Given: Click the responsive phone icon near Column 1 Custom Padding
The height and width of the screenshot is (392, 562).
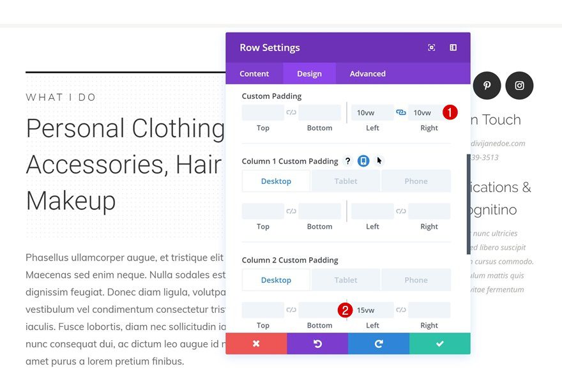Looking at the screenshot, I should point(362,161).
